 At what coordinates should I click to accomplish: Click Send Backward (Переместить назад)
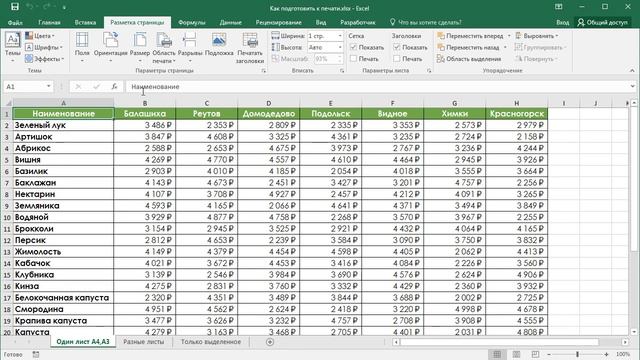click(x=469, y=47)
